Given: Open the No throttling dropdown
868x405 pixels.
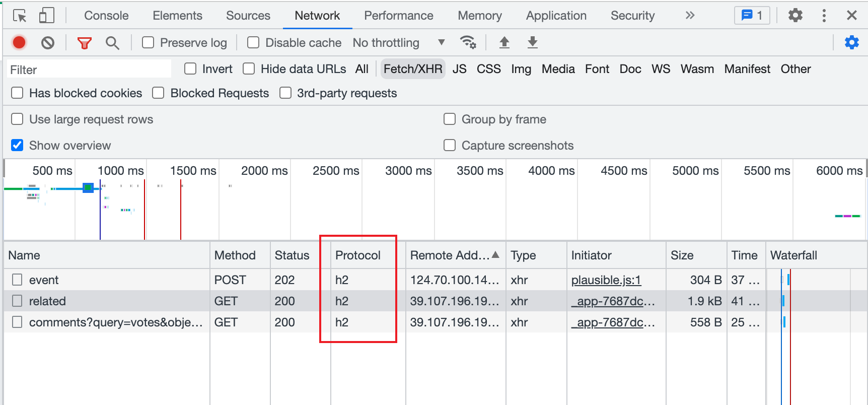Looking at the screenshot, I should (x=398, y=43).
